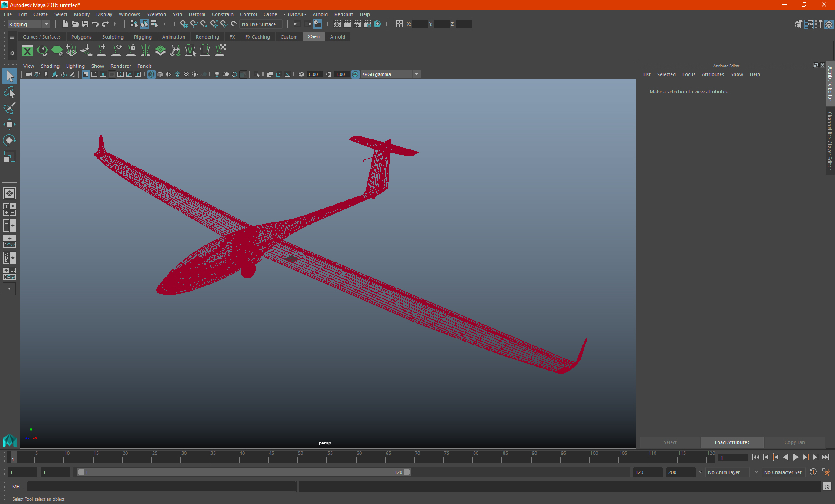Open shelf tab selector menu icon
The image size is (835, 504).
pyautogui.click(x=12, y=38)
